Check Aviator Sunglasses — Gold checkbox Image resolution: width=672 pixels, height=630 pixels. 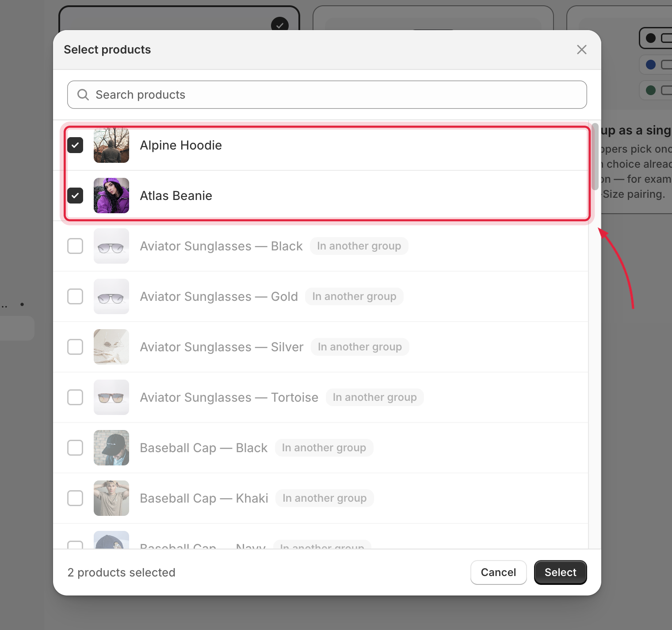point(75,296)
